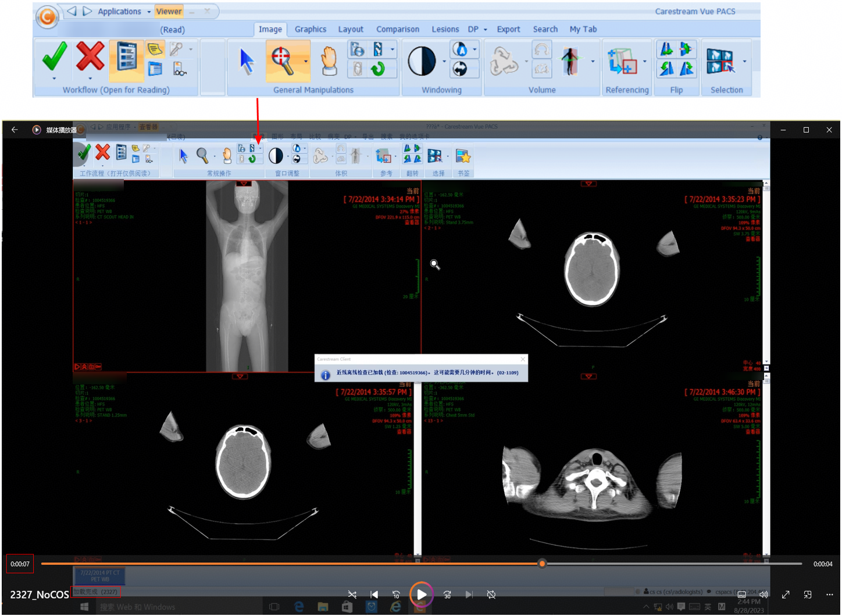This screenshot has height=616, width=842.
Task: Click the 7/22/2014 PT CT thumbnail in the video
Action: point(100,575)
